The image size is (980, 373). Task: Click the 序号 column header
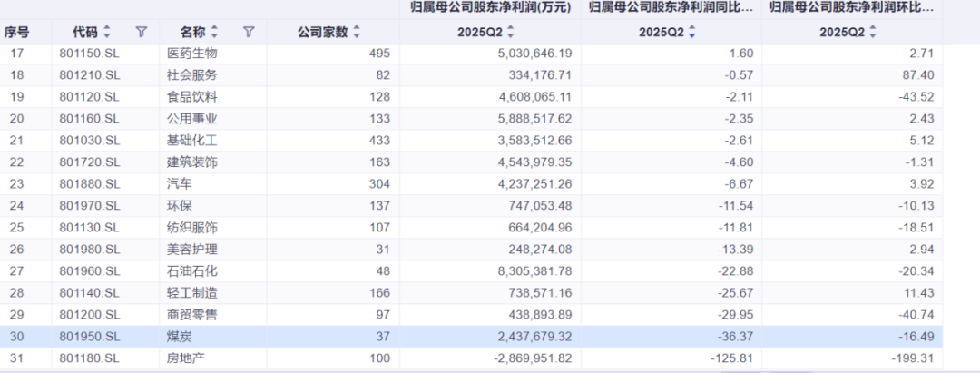[x=17, y=32]
